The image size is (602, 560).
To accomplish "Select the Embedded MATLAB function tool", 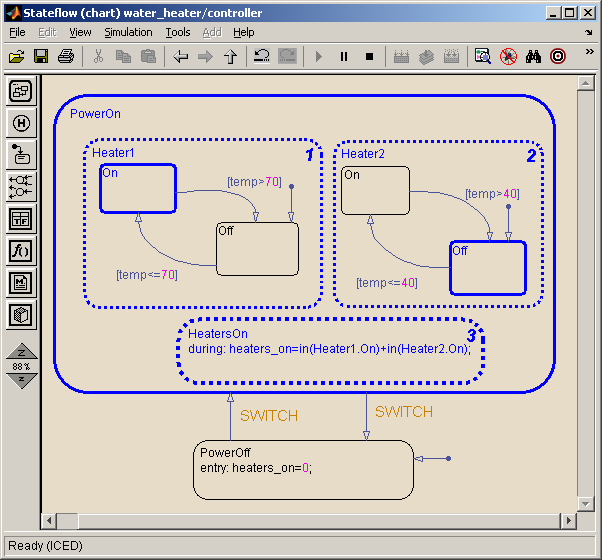I will click(x=21, y=283).
